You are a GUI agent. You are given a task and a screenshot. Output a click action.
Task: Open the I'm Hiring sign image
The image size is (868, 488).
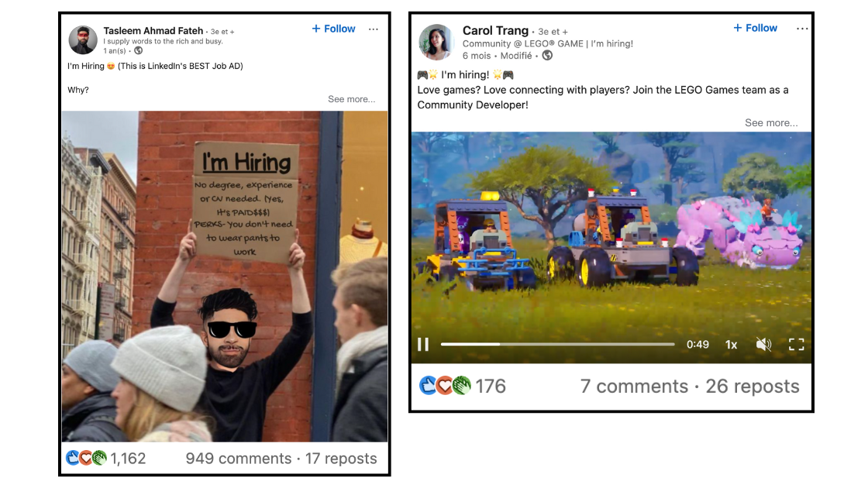click(225, 276)
